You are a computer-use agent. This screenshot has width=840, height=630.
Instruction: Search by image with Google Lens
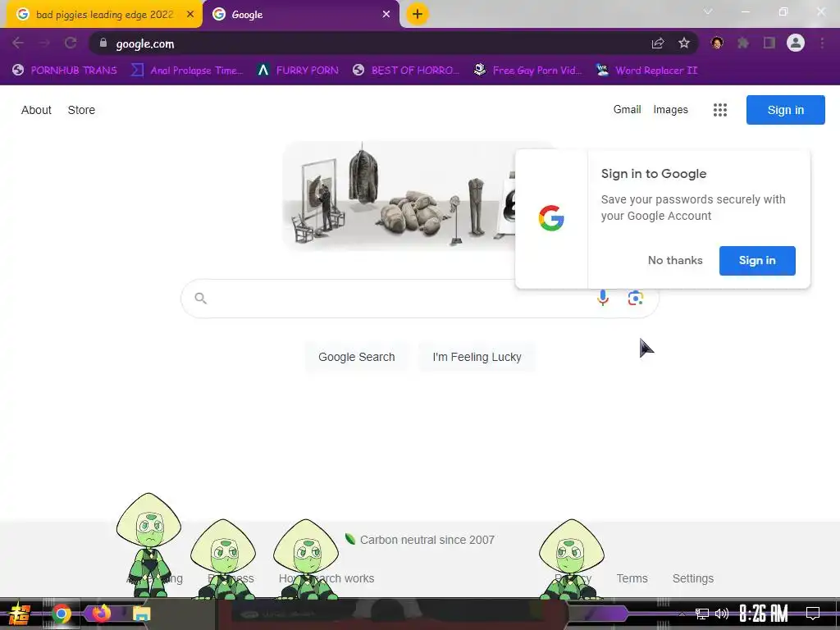tap(636, 298)
